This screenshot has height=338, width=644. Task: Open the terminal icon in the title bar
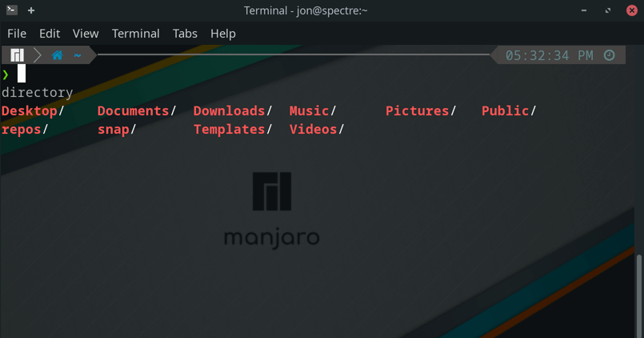[12, 10]
